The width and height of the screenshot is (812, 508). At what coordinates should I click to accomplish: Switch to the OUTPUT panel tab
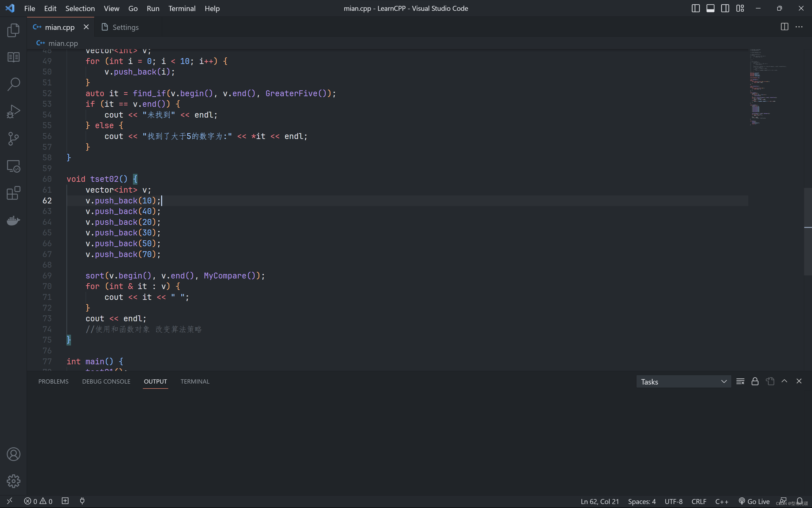[155, 381]
